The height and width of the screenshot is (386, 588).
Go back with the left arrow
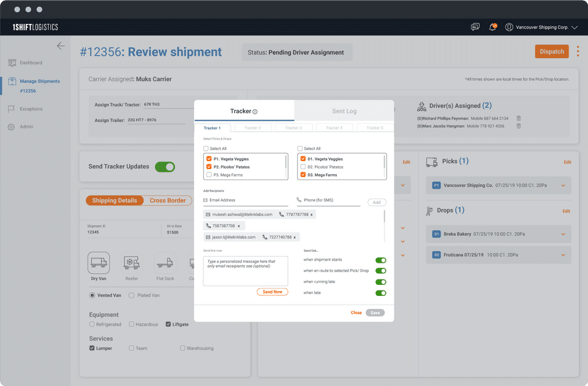tap(61, 46)
